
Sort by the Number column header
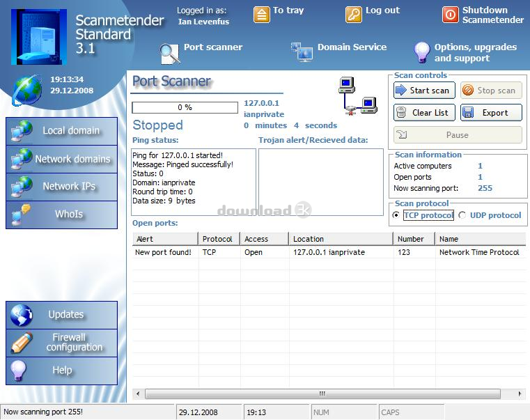tap(414, 239)
